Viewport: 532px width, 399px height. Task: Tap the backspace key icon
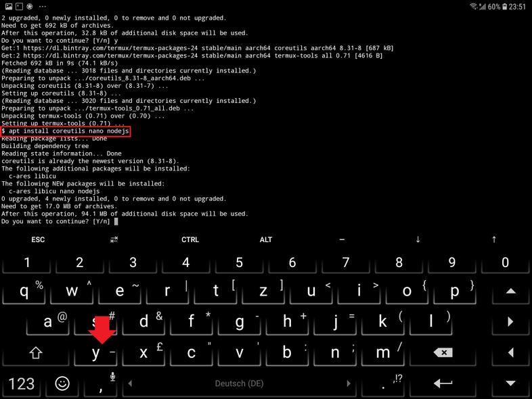click(x=443, y=352)
